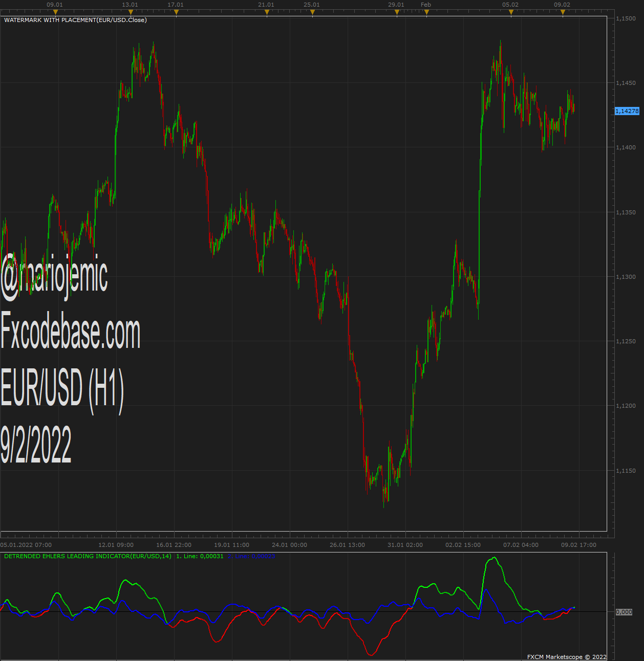Click the 1,1250 price axis label
This screenshot has width=644, height=661.
pyautogui.click(x=626, y=341)
